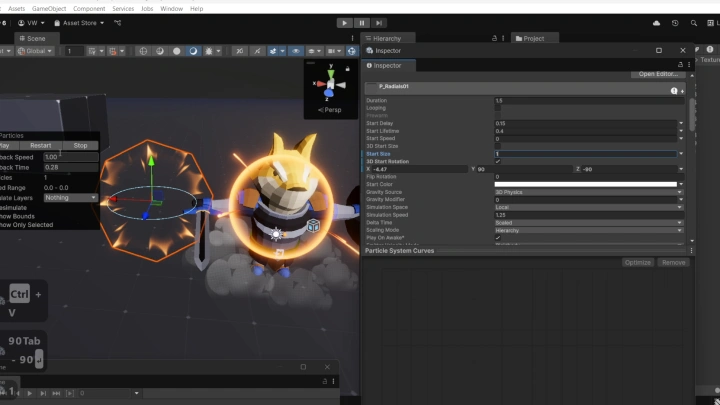The image size is (720, 405).
Task: Click the Pause button in main toolbar
Action: pyautogui.click(x=362, y=23)
